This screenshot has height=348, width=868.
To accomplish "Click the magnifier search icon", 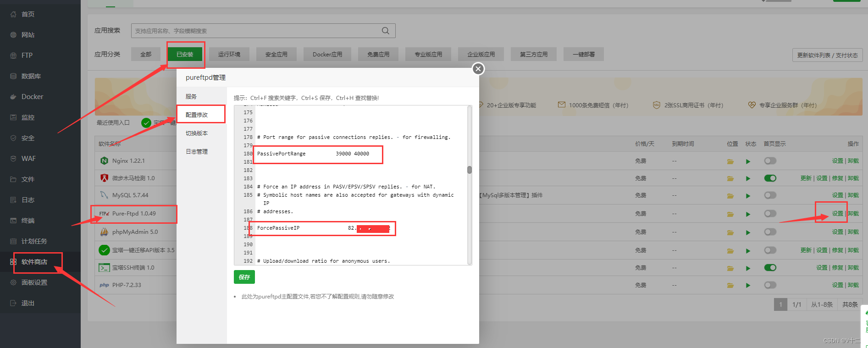I will 386,31.
